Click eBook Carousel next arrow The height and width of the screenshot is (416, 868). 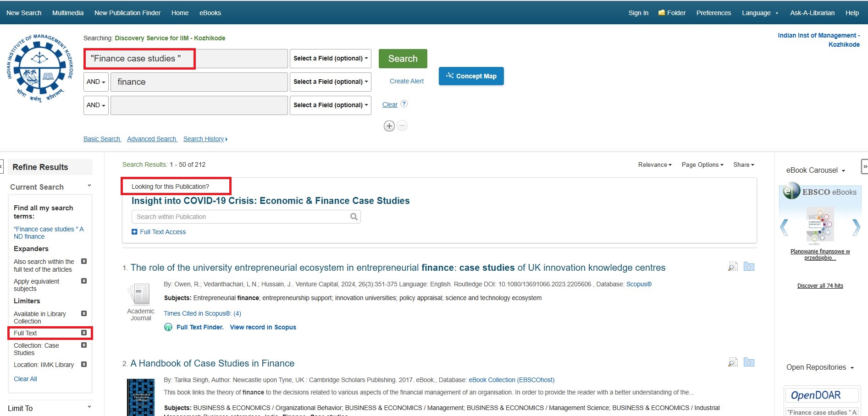[x=856, y=227]
